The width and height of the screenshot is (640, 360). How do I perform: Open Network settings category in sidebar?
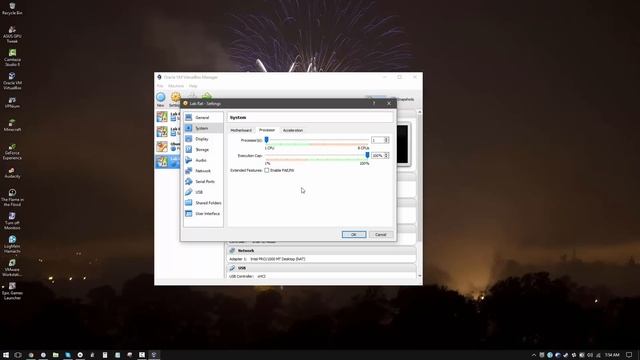point(203,171)
